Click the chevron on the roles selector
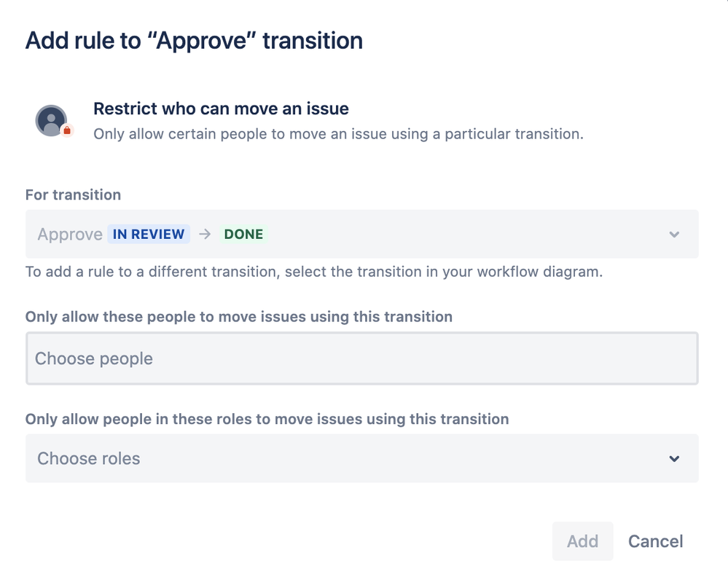 [x=674, y=458]
